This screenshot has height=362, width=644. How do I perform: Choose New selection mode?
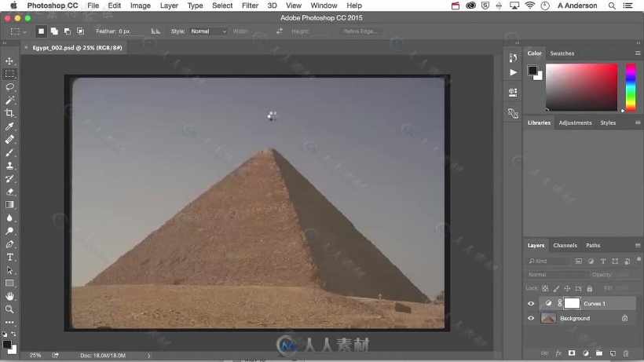(41, 31)
